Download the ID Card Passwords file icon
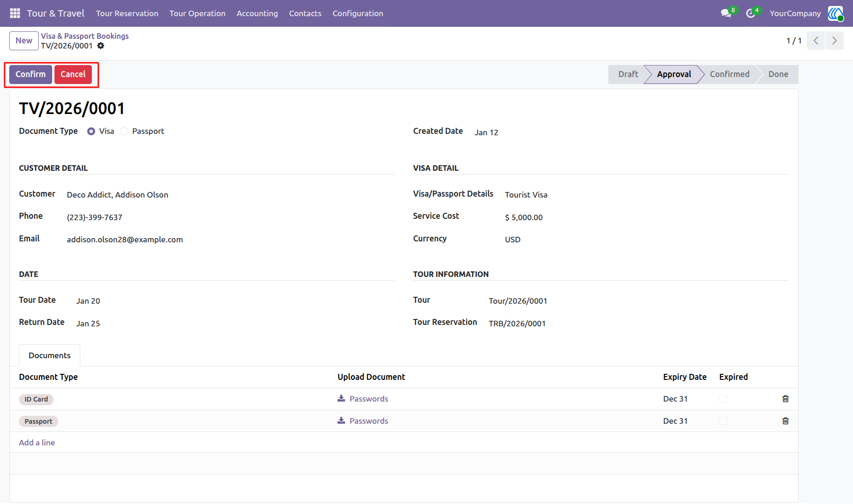This screenshot has width=853, height=504. click(341, 398)
